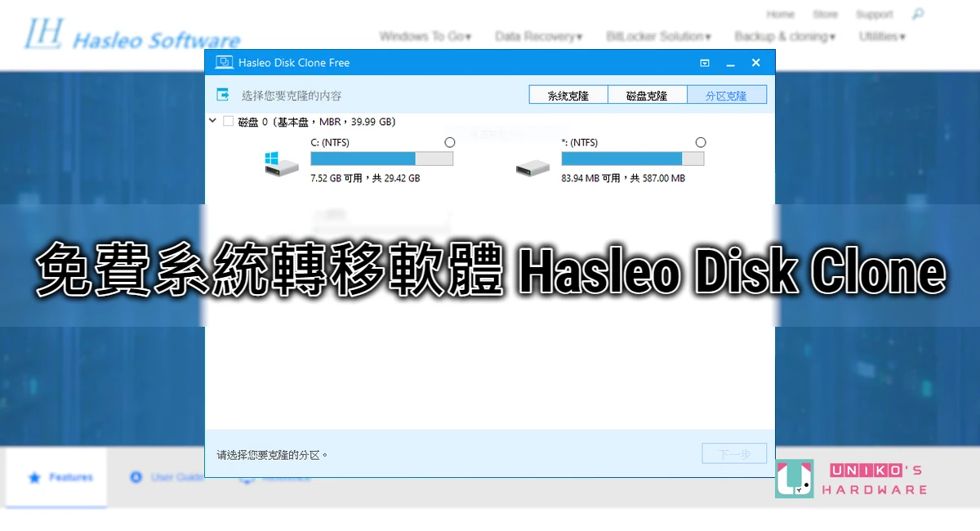Click the 磁盘 0 (基本盘，MBR，39.99 GB) label
This screenshot has width=980, height=531.
316,122
